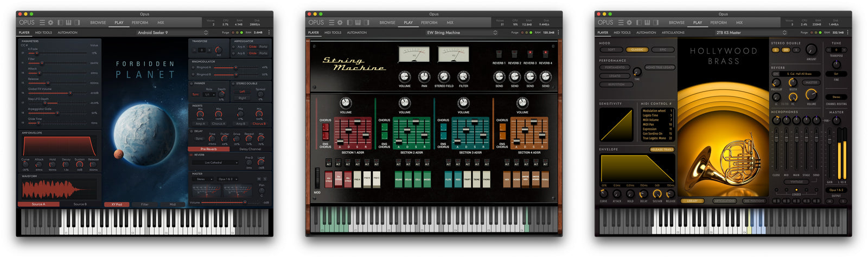Image resolution: width=868 pixels, height=258 pixels.
Task: Click the Mic Positions button in Hollywood Brass
Action: tap(754, 201)
